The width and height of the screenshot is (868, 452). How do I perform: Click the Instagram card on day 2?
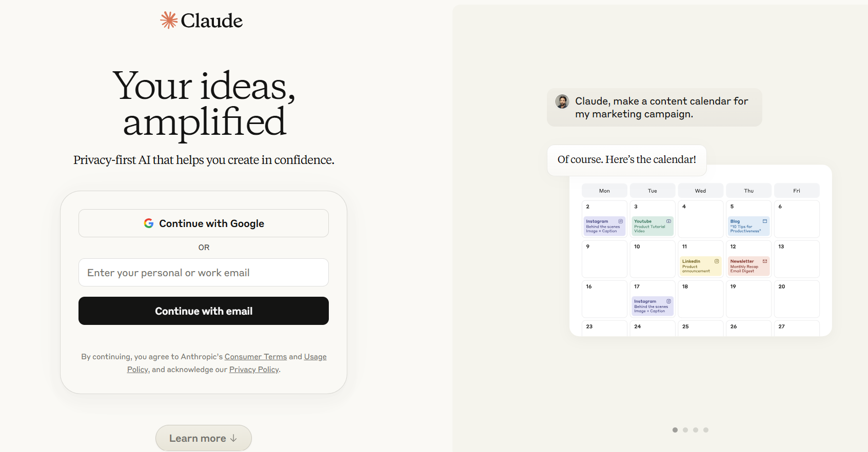[604, 226]
